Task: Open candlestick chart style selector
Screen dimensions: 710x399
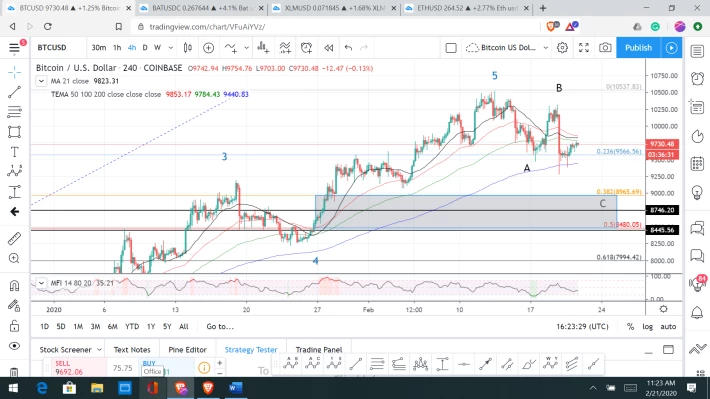Action: [187, 48]
